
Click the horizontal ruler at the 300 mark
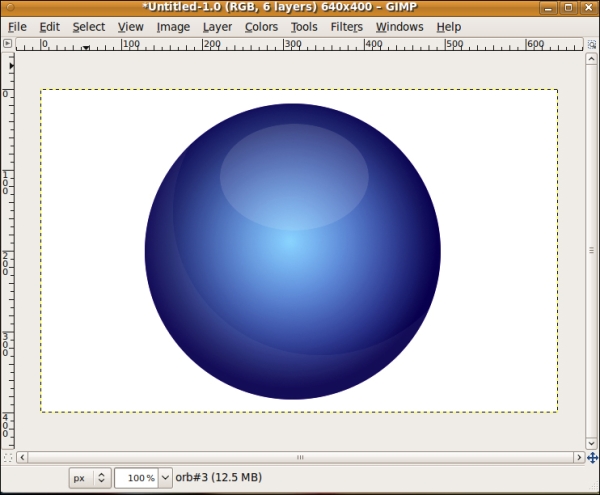(293, 44)
